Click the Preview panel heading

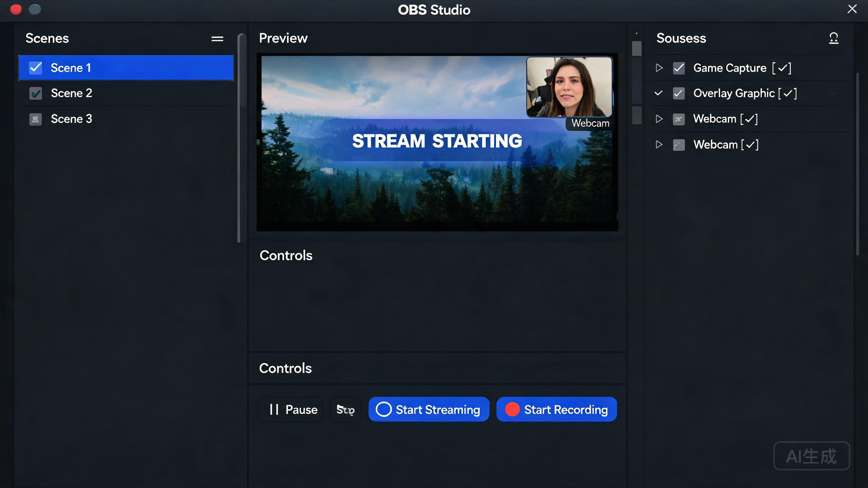[283, 38]
